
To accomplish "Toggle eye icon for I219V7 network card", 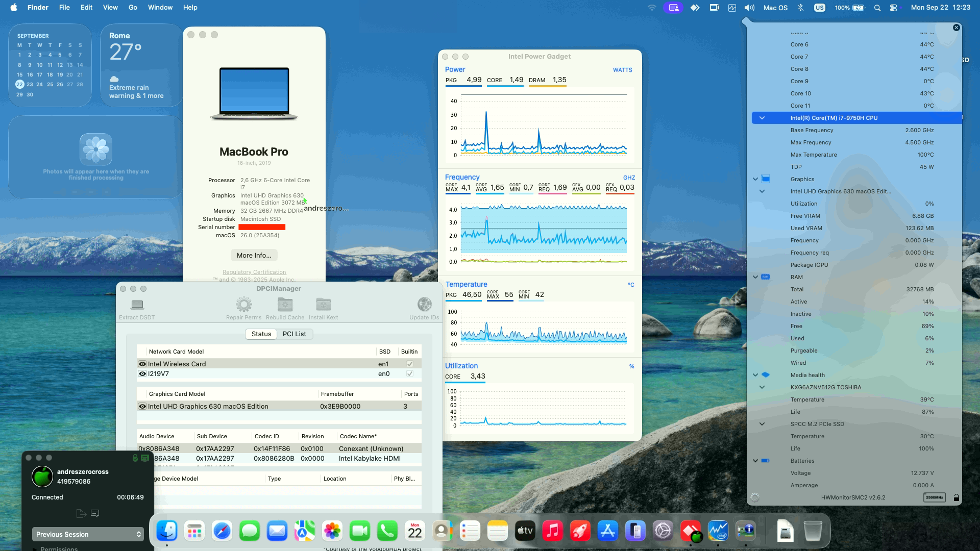I will [x=142, y=374].
